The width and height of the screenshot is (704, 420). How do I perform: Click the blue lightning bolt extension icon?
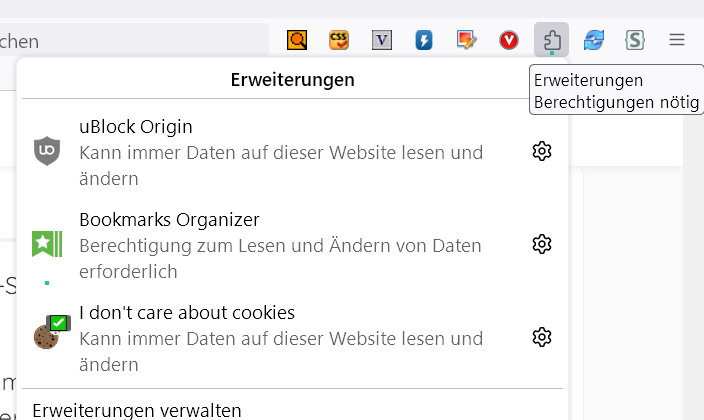coord(424,41)
